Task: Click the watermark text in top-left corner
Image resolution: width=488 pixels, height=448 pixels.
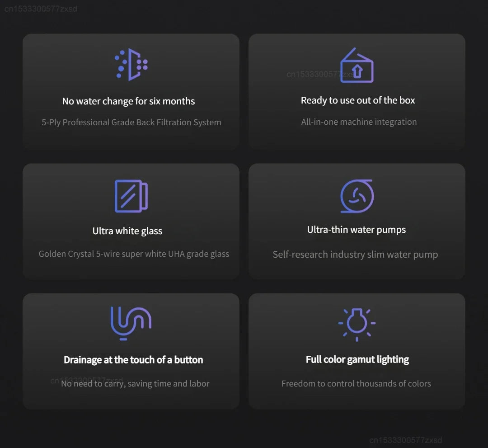Action: (41, 9)
